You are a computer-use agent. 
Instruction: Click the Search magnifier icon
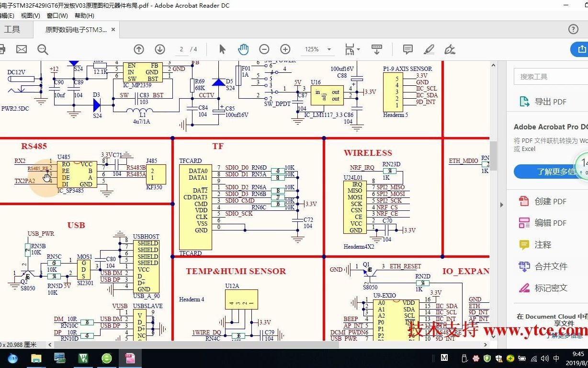tap(43, 49)
